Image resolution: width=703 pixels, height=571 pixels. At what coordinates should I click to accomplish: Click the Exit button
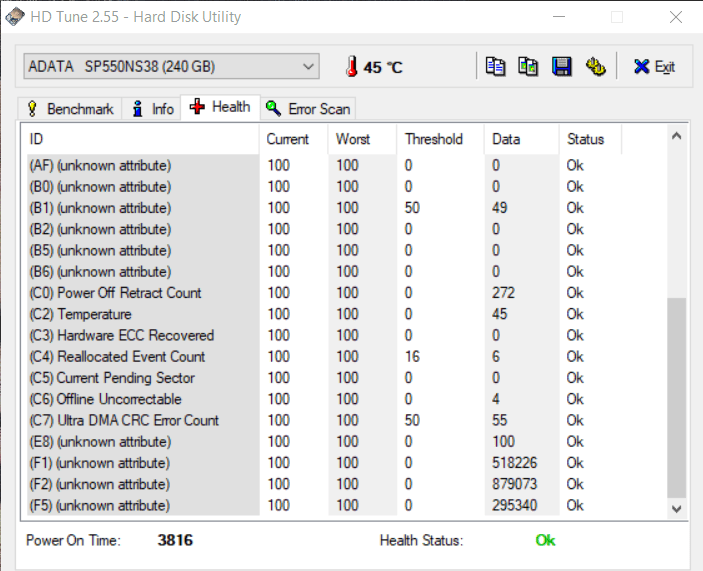655,67
